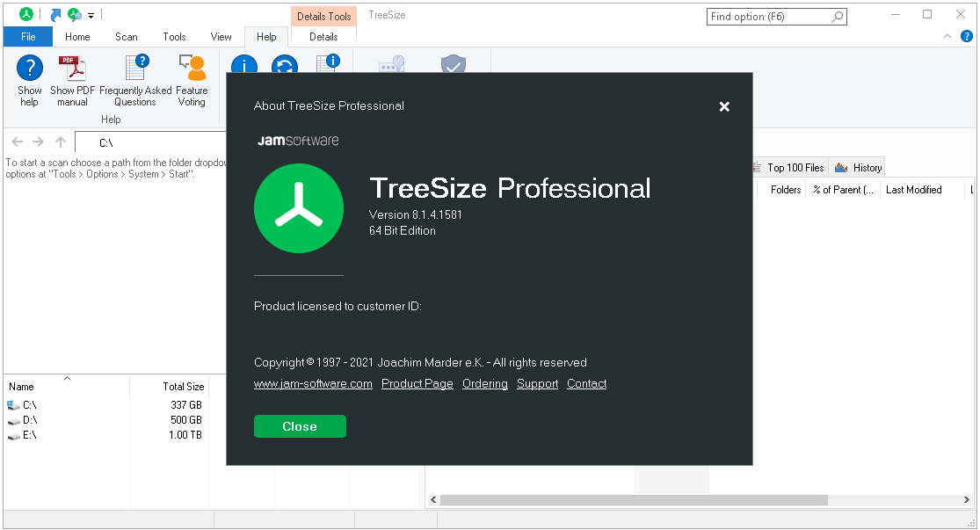Click the horizontal scrollbar thumb

pos(634,500)
